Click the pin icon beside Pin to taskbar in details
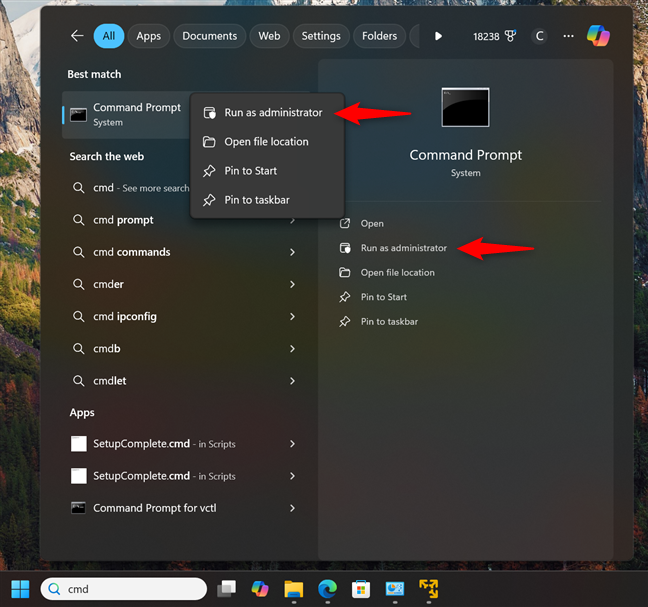 point(345,321)
